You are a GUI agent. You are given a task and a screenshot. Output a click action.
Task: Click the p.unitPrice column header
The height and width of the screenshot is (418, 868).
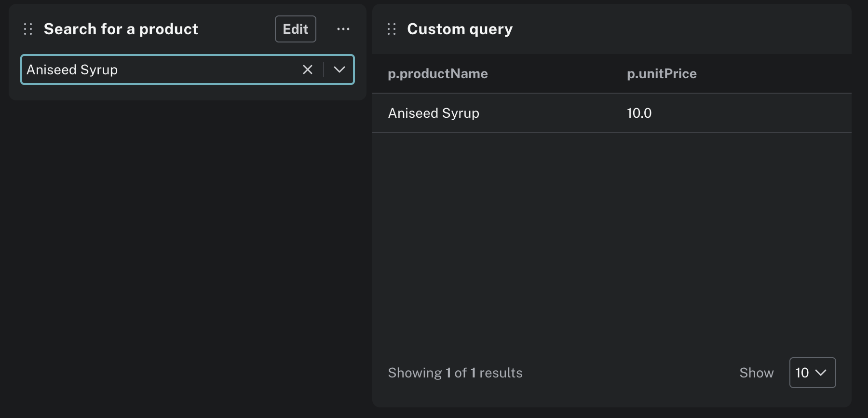tap(662, 74)
